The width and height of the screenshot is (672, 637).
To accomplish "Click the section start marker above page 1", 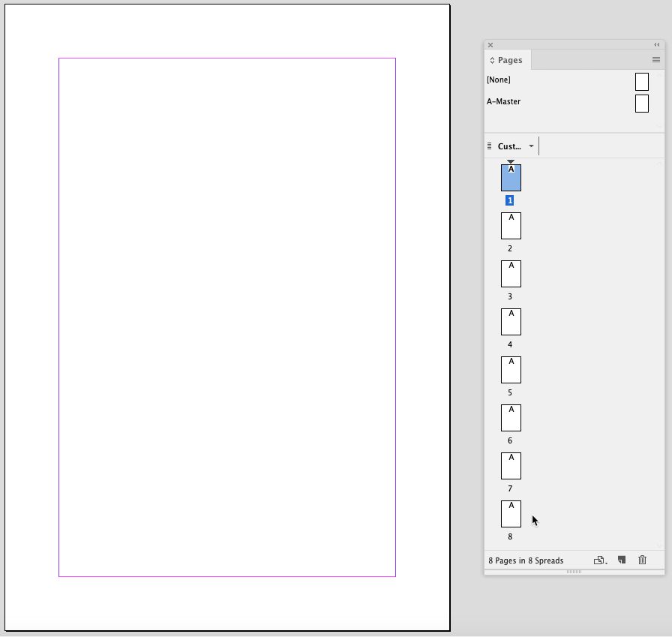I will 511,161.
